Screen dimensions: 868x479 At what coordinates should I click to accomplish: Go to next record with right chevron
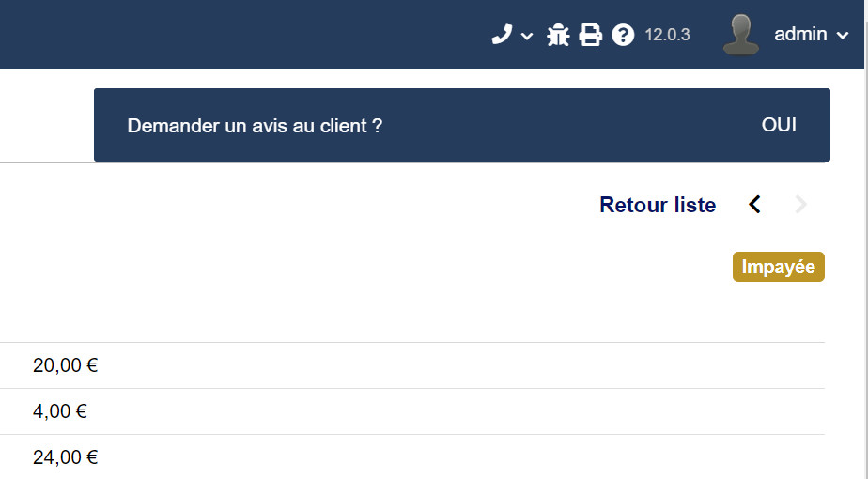[x=801, y=205]
